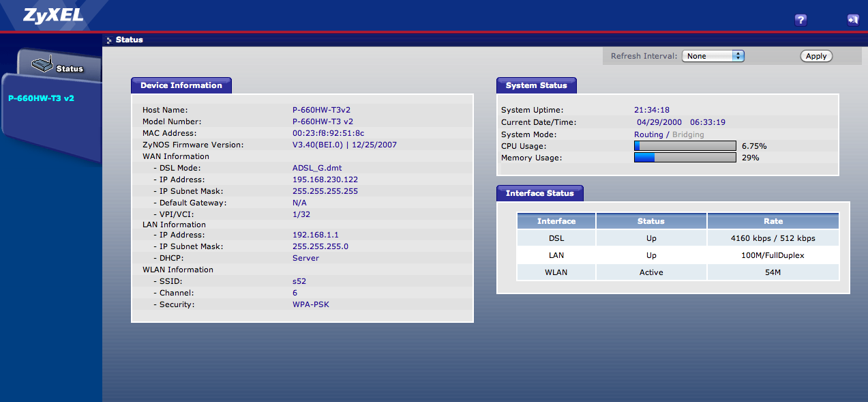Click the DSL interface cell
This screenshot has width=868, height=402.
pos(556,238)
